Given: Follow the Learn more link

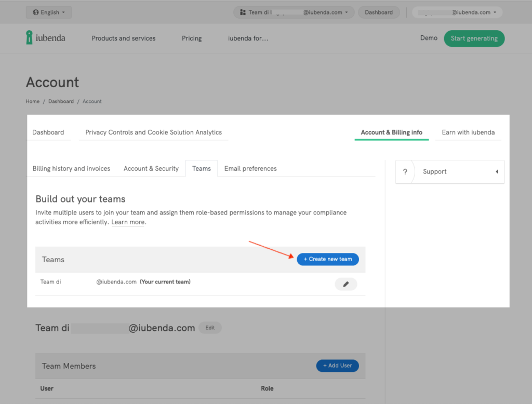Looking at the screenshot, I should coord(128,222).
